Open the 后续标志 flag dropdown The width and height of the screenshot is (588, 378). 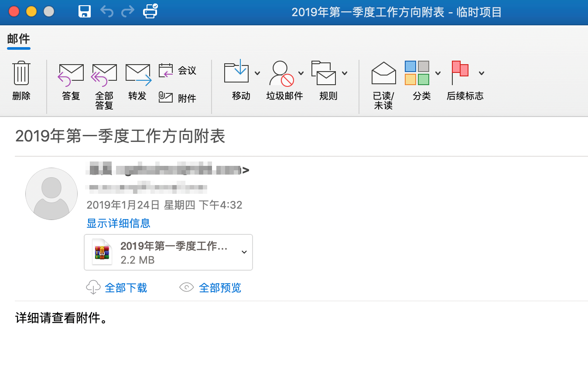click(x=482, y=73)
